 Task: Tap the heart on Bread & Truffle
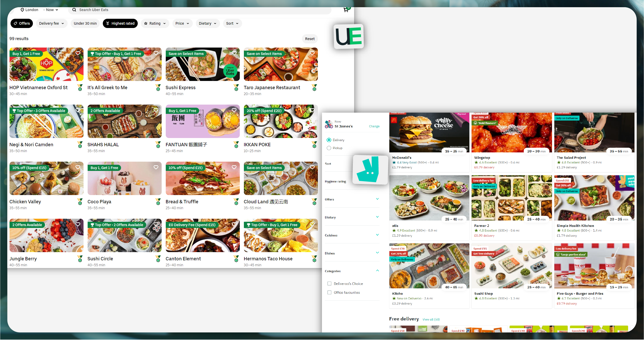(234, 167)
